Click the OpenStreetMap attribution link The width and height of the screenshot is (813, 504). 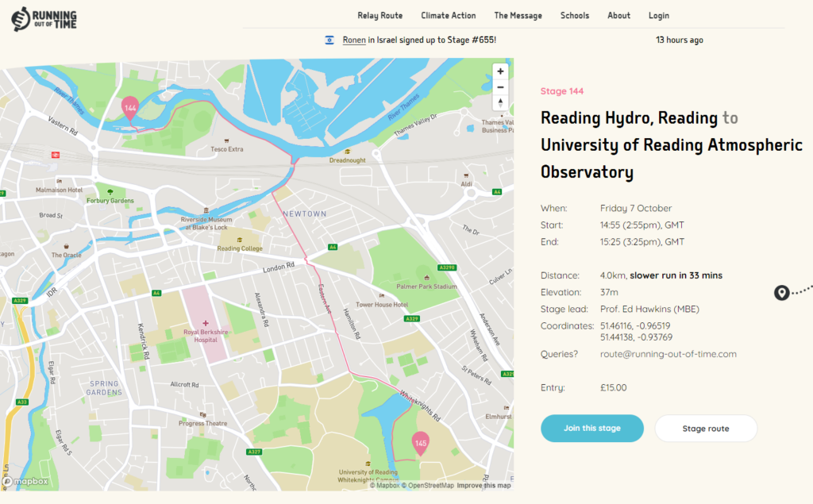click(429, 486)
